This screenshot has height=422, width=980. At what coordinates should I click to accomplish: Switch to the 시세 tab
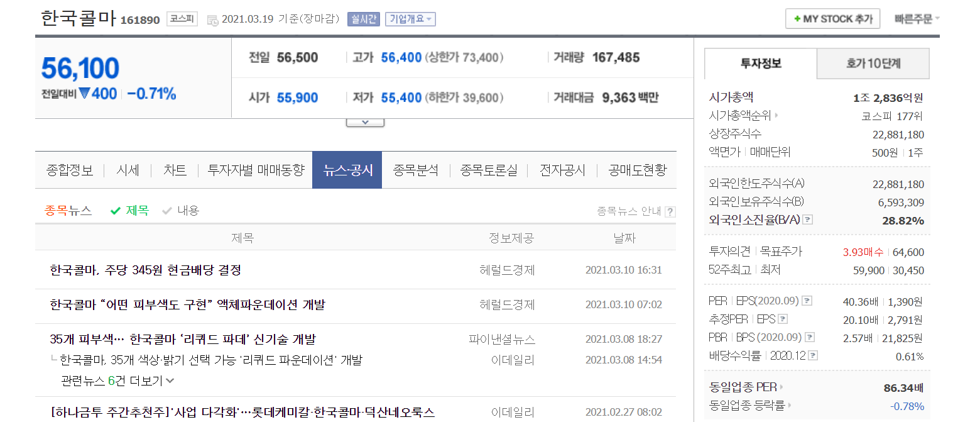tap(128, 170)
